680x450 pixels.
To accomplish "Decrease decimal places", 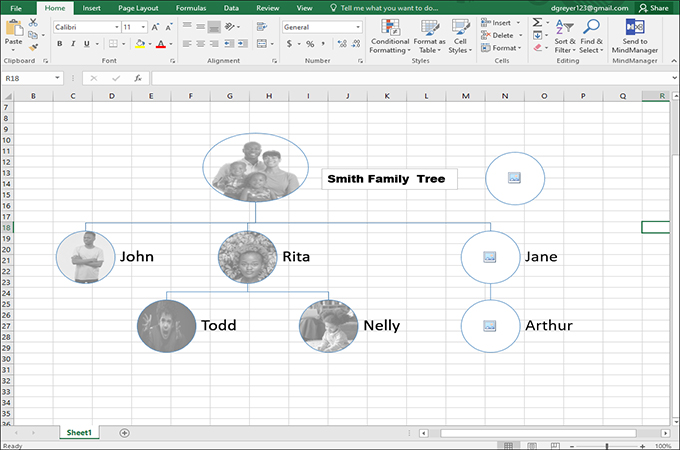I will point(356,44).
